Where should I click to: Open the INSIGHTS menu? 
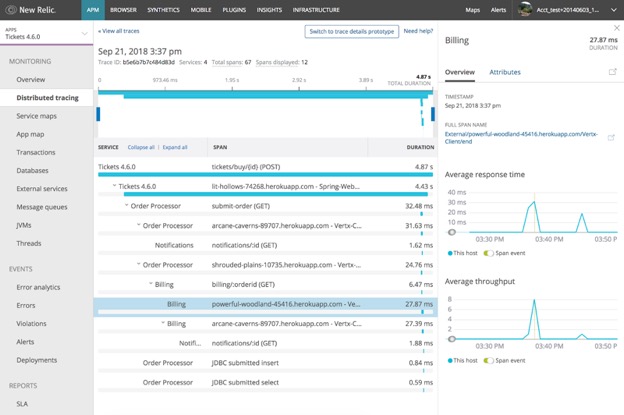(269, 10)
